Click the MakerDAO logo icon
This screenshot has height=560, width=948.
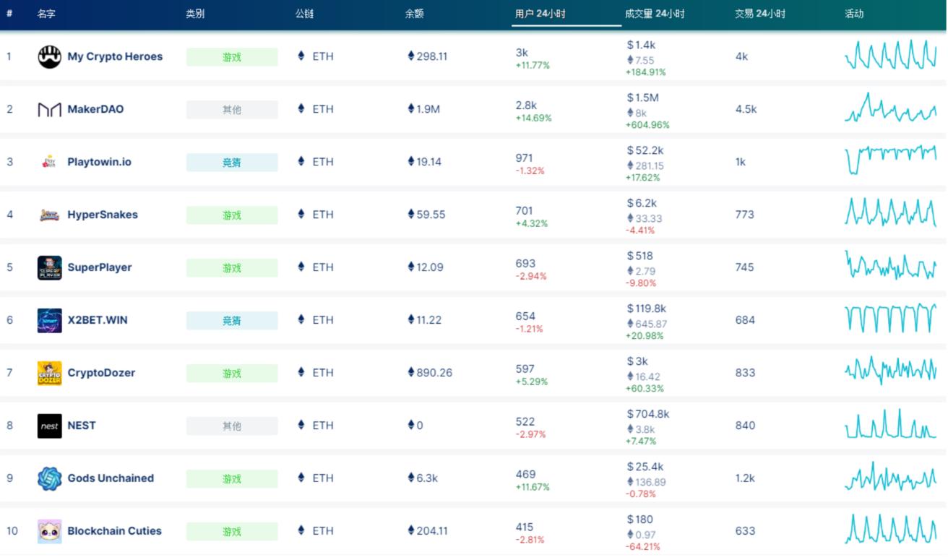(x=48, y=109)
